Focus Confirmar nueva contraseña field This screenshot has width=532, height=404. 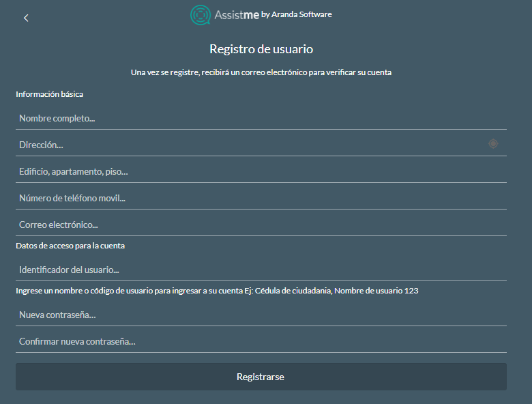[261, 341]
